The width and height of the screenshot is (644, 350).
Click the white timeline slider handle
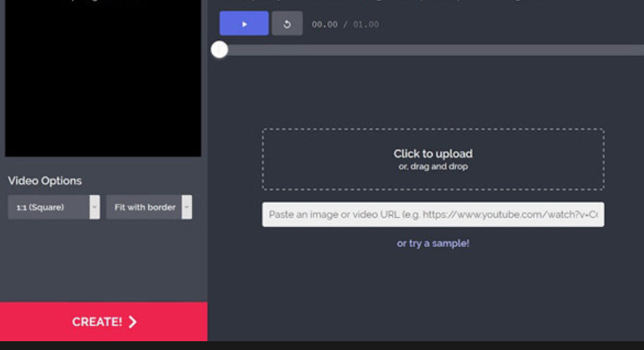[x=219, y=50]
